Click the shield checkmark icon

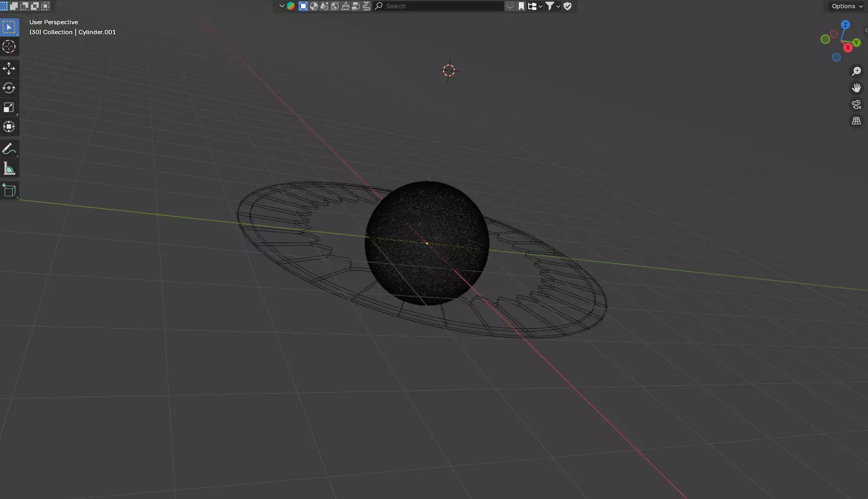click(567, 6)
